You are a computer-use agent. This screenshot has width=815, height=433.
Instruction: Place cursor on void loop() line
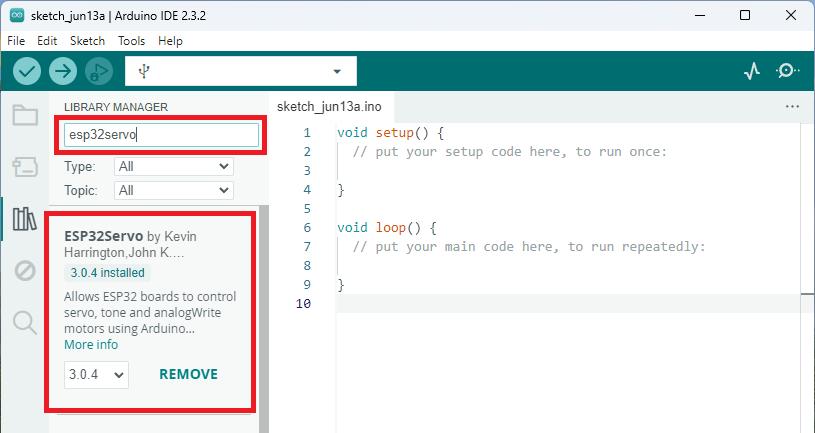coord(387,227)
